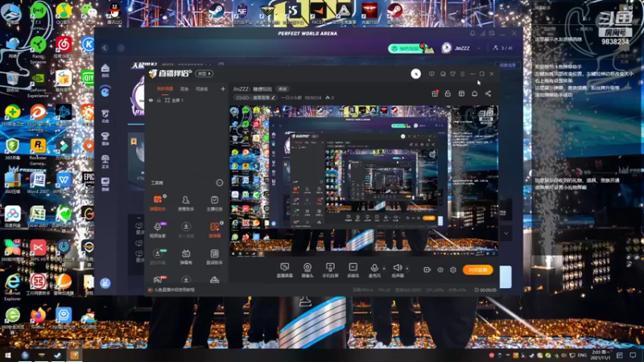This screenshot has width=644, height=362.
Task: Click the Steam icon on the taskbar
Action: [57, 356]
